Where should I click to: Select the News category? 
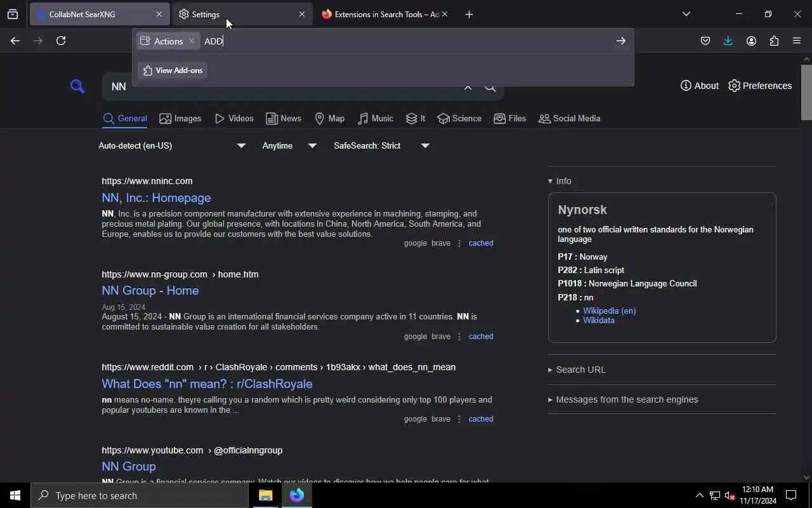[x=284, y=119]
